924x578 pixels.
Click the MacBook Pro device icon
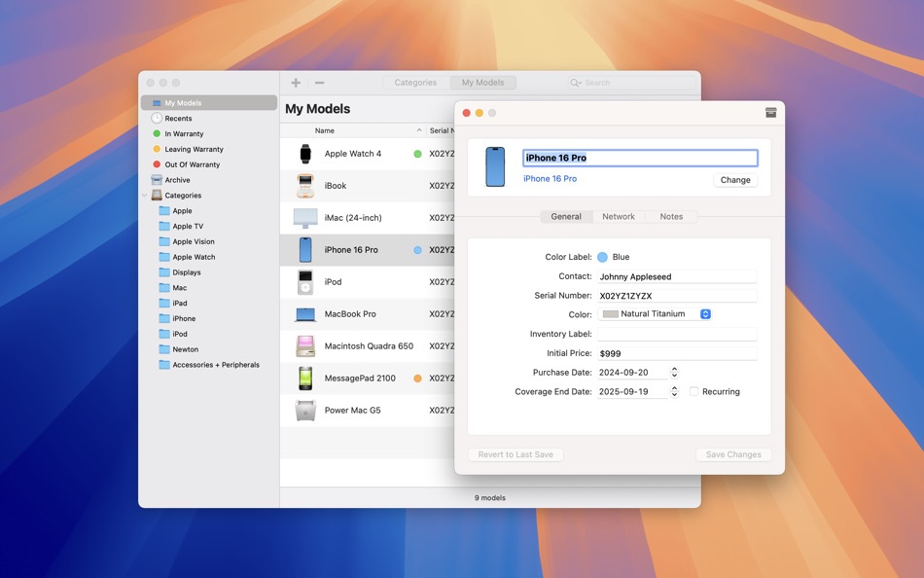coord(305,314)
